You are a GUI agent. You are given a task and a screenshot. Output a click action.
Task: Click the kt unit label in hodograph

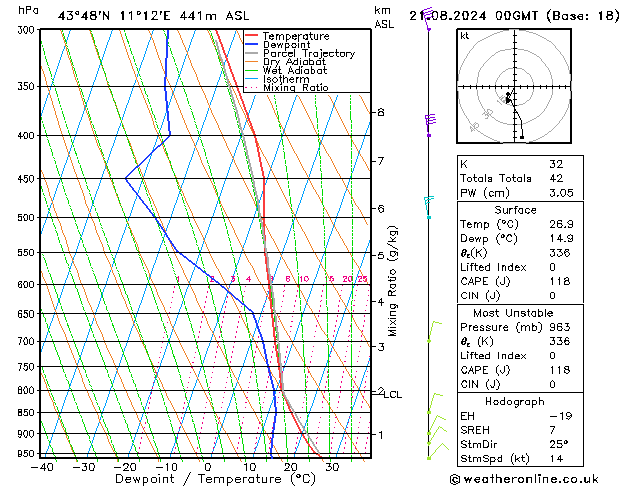(465, 36)
